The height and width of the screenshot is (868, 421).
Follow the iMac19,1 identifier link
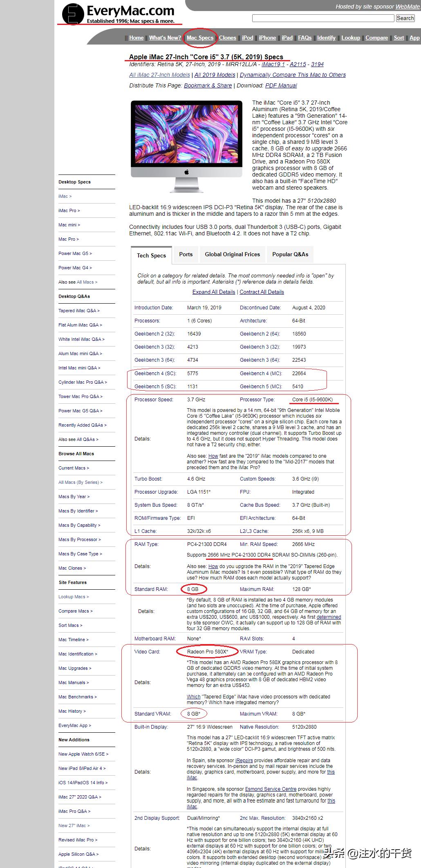tap(273, 64)
